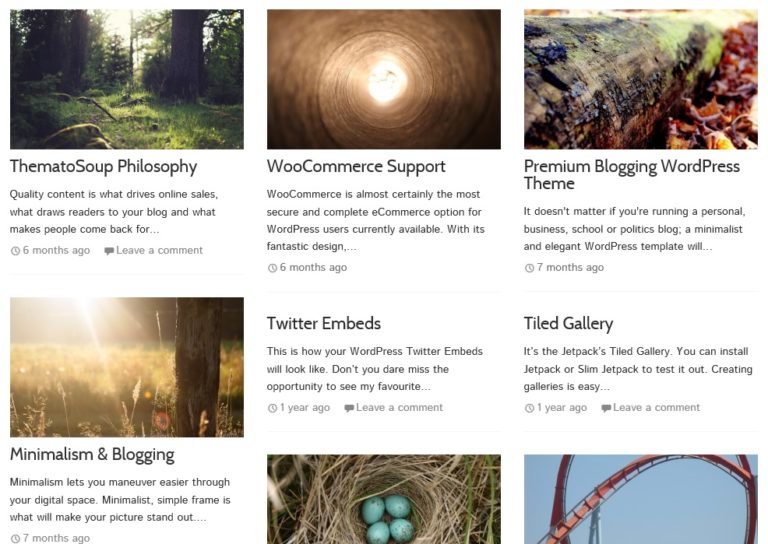
Task: Click the clock icon under ThematoSoup Philosophy
Action: [x=15, y=251]
